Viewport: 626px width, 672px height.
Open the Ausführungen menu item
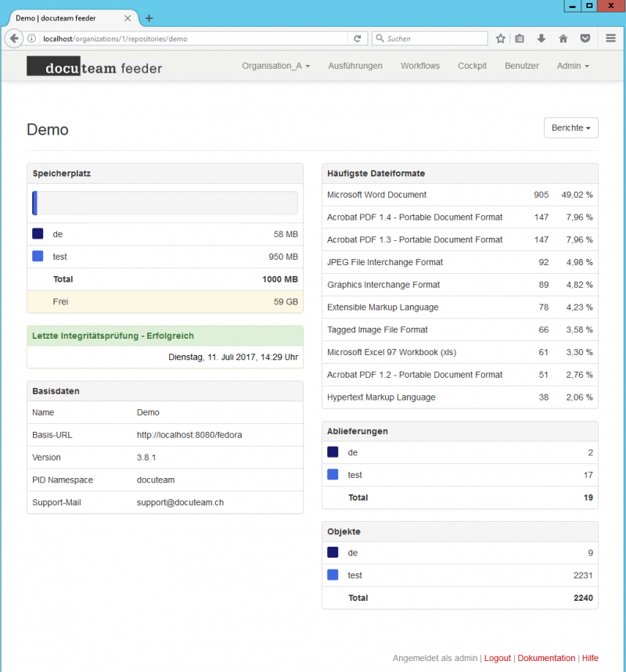point(355,66)
